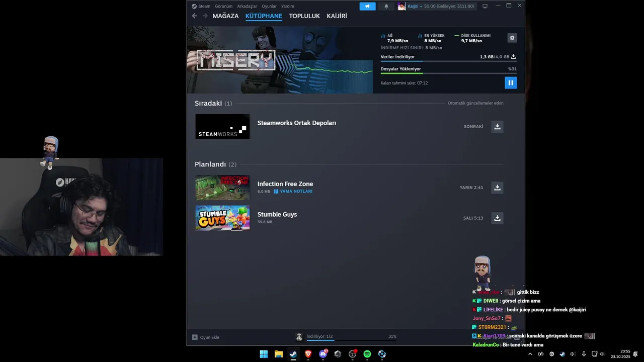Open the Yardım menu
Screen dimensions: 644x362
[288, 6]
